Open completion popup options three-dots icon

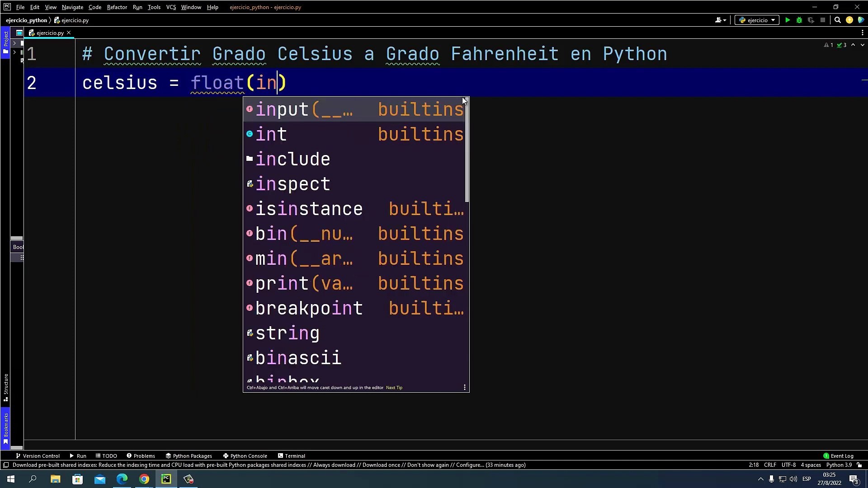[464, 387]
